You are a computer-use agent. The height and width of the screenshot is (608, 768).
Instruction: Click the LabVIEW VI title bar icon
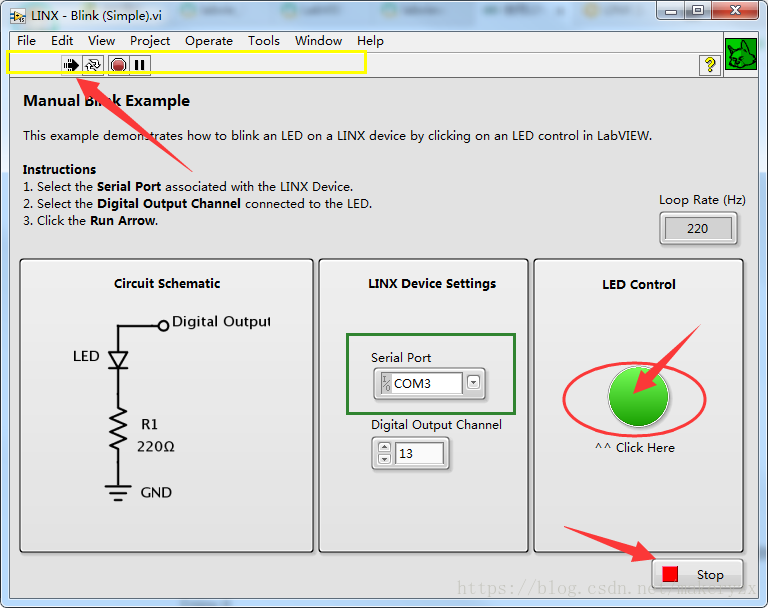pos(18,16)
